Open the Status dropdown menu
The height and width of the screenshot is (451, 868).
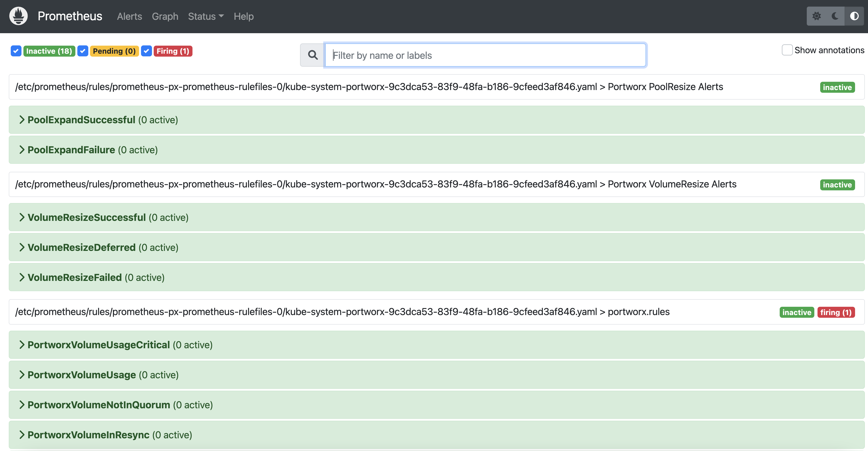(205, 16)
